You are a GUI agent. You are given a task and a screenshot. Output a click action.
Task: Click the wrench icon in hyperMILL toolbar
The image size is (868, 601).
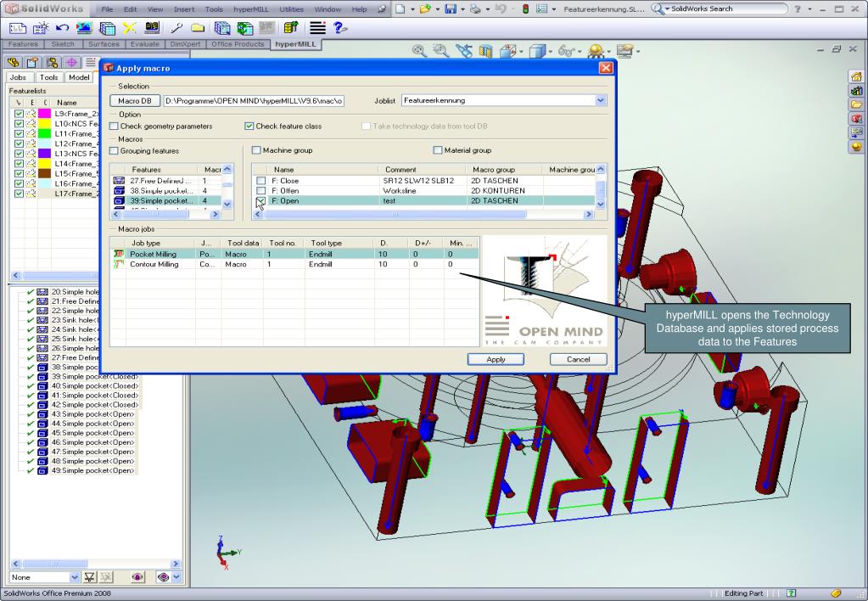pos(176,28)
